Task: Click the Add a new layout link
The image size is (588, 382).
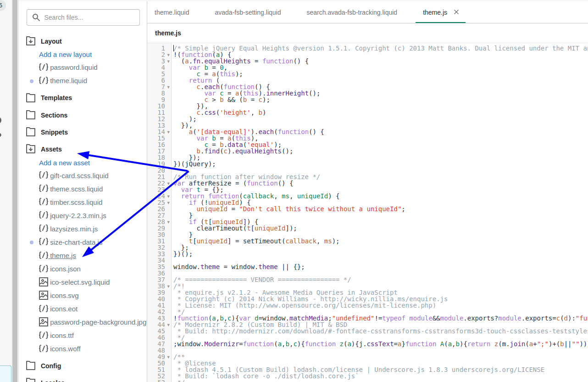Action: (x=66, y=55)
